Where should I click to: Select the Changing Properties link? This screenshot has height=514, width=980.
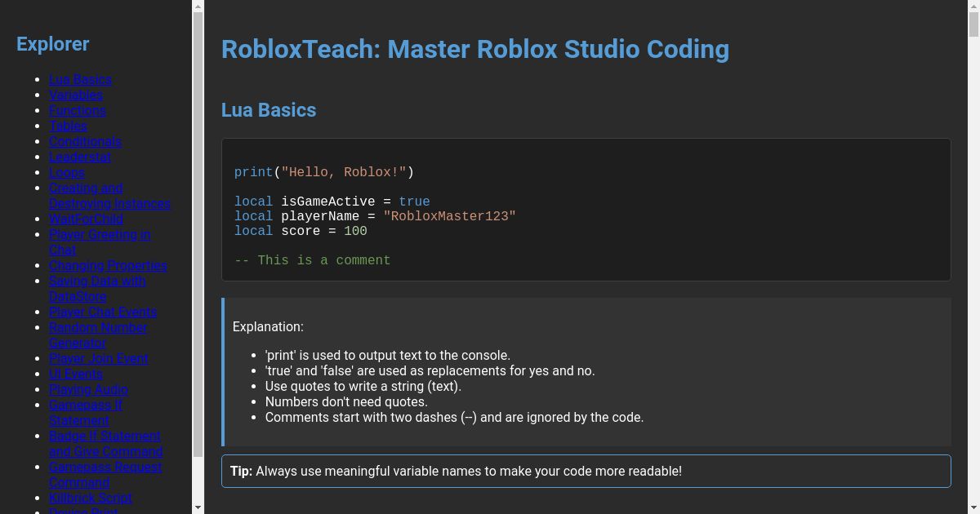(108, 265)
